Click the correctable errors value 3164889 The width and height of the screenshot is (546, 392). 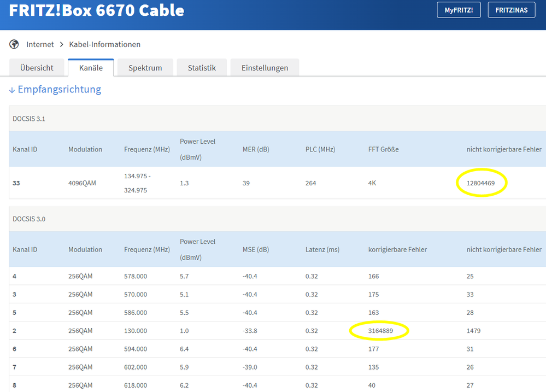tap(380, 331)
